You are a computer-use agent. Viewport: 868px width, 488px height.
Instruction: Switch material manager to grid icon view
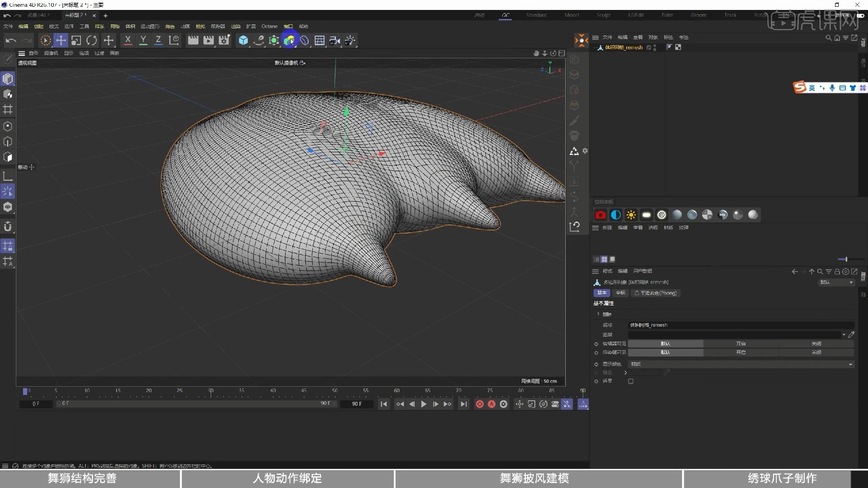604,259
